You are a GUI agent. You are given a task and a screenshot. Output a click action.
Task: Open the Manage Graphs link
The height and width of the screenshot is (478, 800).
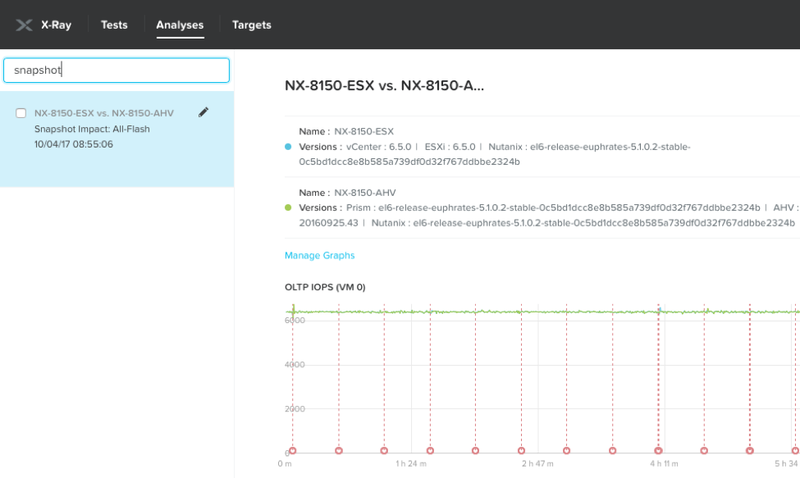pos(319,256)
